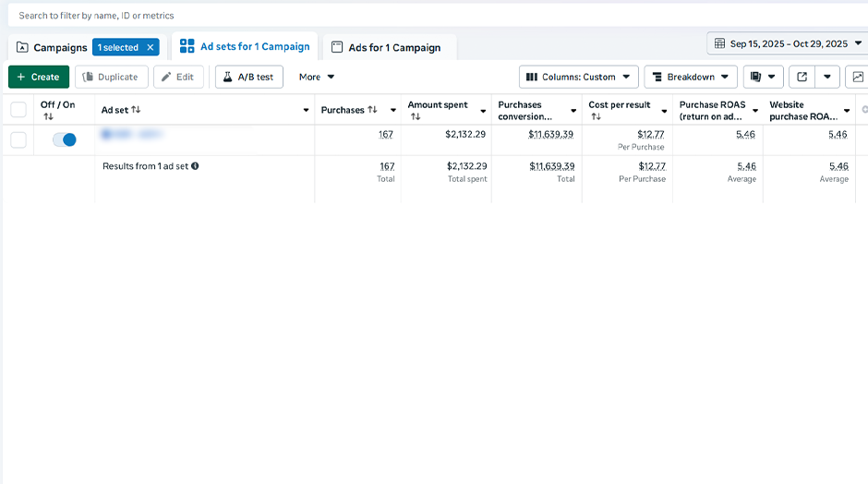Clear the '1 selected' campaign filter
This screenshot has width=868, height=484.
click(151, 47)
